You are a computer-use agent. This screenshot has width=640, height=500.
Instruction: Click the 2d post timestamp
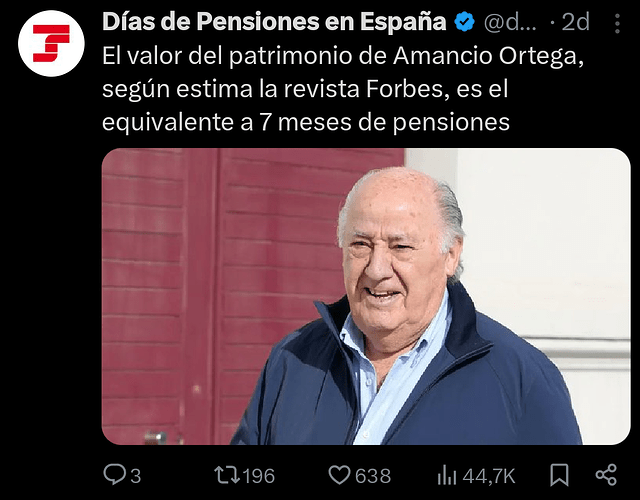[576, 22]
